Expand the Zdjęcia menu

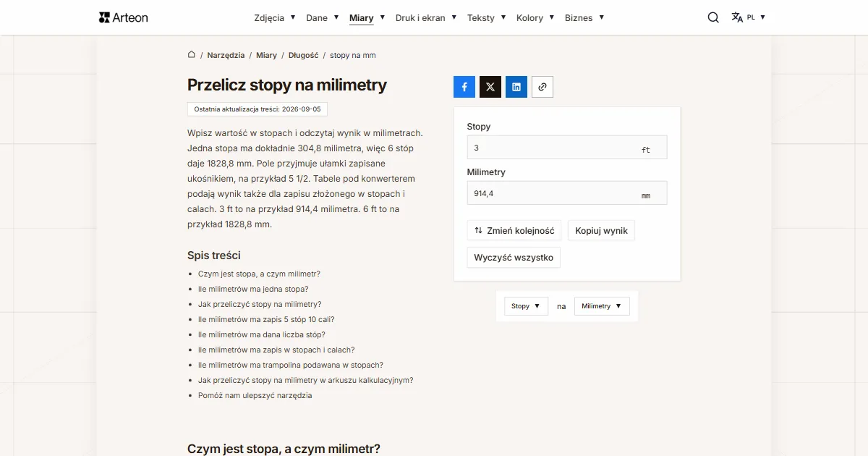coord(275,17)
